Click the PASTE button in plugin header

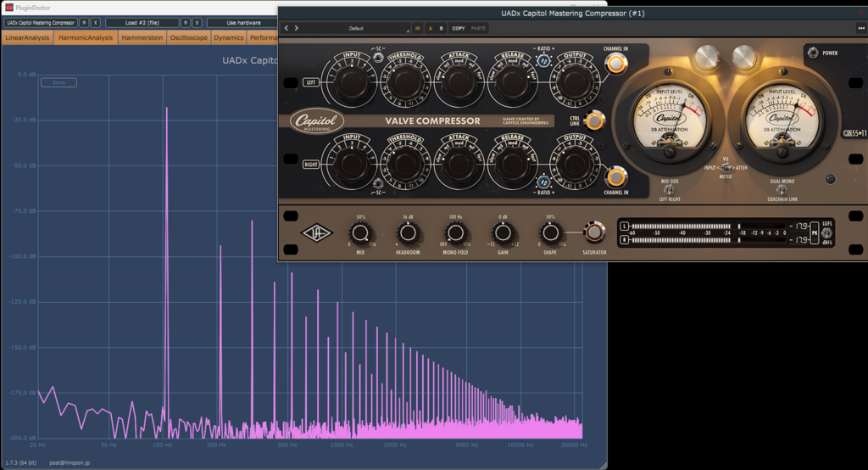(x=478, y=28)
